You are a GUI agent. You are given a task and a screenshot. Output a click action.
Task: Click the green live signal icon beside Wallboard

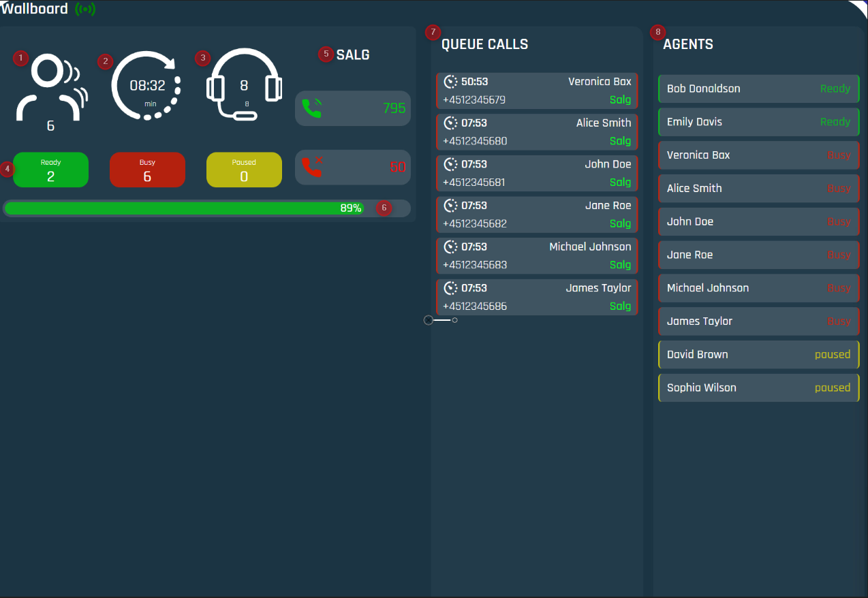[85, 10]
